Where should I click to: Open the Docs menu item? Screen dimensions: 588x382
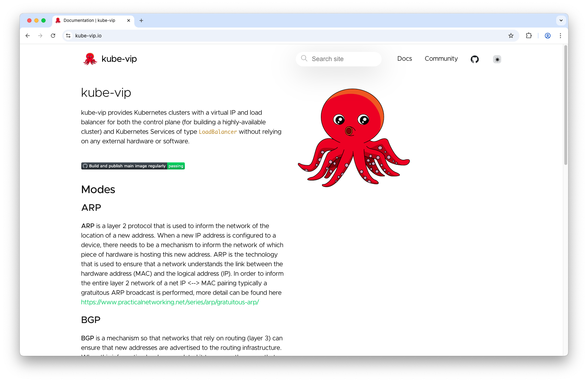pyautogui.click(x=404, y=59)
